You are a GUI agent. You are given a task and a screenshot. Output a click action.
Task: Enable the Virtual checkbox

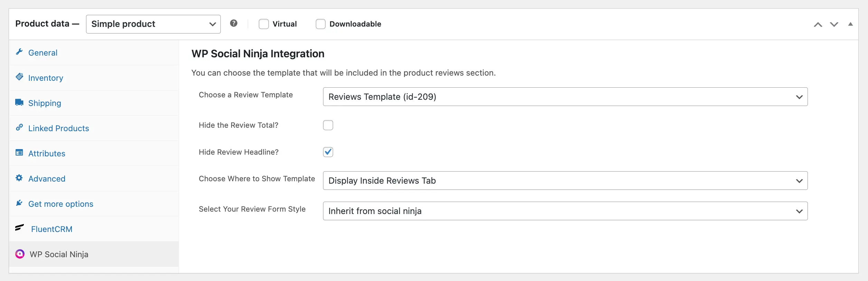click(x=264, y=24)
